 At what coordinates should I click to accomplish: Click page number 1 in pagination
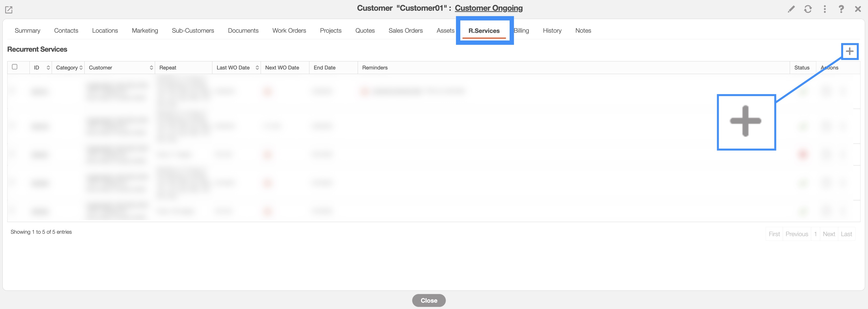coord(815,234)
